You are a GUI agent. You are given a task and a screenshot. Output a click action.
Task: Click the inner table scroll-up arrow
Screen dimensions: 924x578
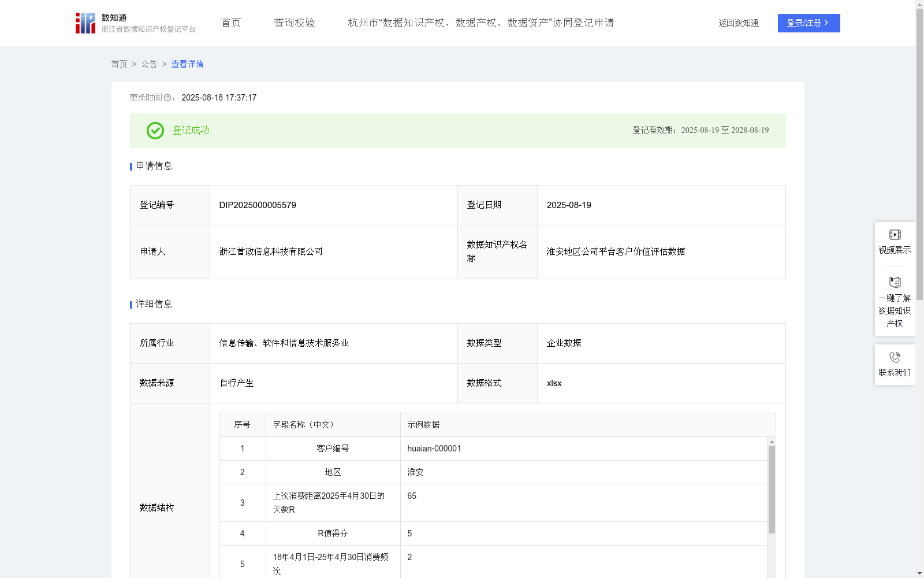772,442
